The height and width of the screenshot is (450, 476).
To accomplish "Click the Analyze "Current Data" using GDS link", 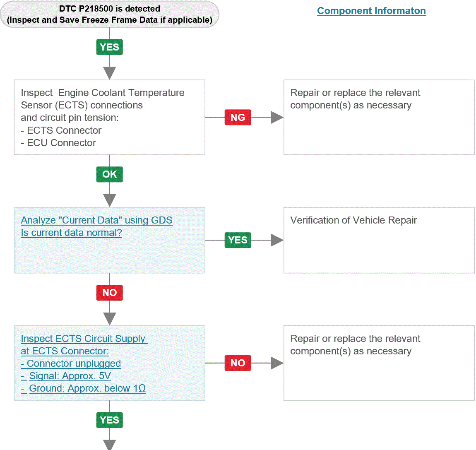I will [x=96, y=220].
